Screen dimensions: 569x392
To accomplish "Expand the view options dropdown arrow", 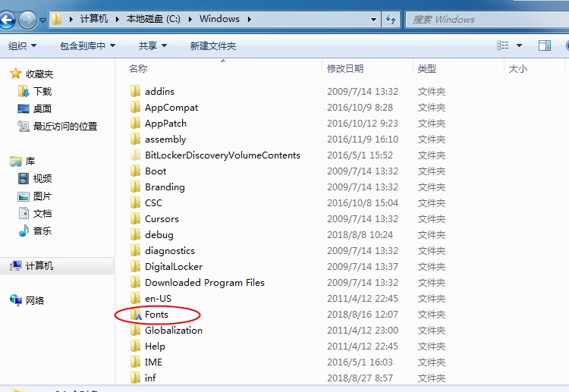I will [519, 45].
